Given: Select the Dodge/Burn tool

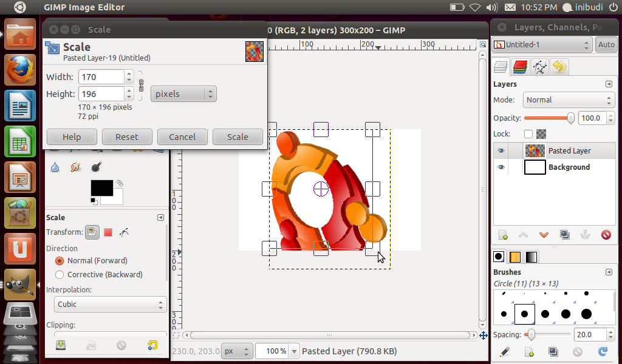Looking at the screenshot, I should pyautogui.click(x=97, y=167).
